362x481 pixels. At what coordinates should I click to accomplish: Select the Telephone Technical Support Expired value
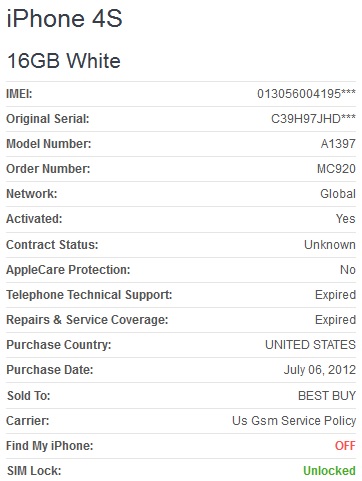[335, 295]
